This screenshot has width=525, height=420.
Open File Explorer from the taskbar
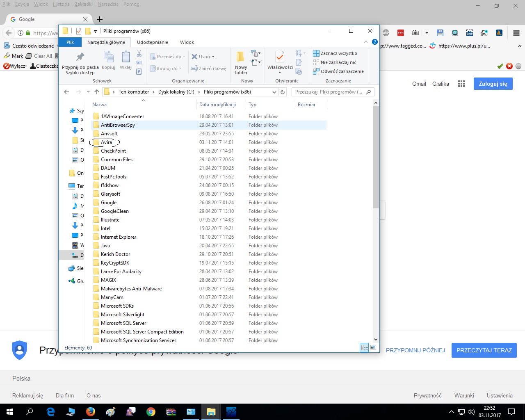pyautogui.click(x=211, y=411)
